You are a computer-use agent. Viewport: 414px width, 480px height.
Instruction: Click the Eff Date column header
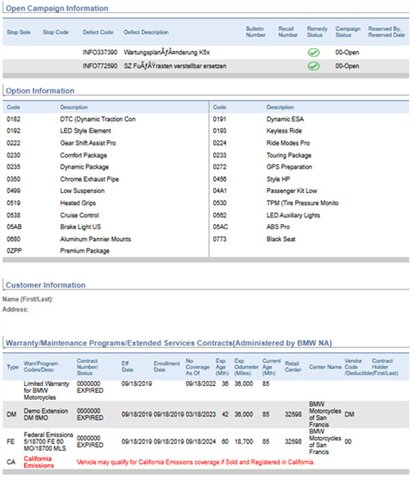point(127,367)
